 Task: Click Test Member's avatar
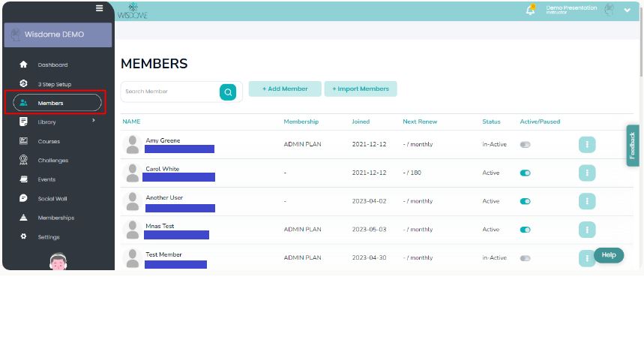tap(132, 258)
